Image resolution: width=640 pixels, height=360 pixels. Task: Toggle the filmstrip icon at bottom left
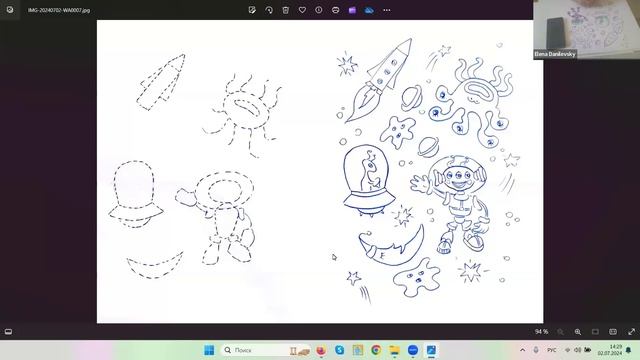(x=8, y=332)
